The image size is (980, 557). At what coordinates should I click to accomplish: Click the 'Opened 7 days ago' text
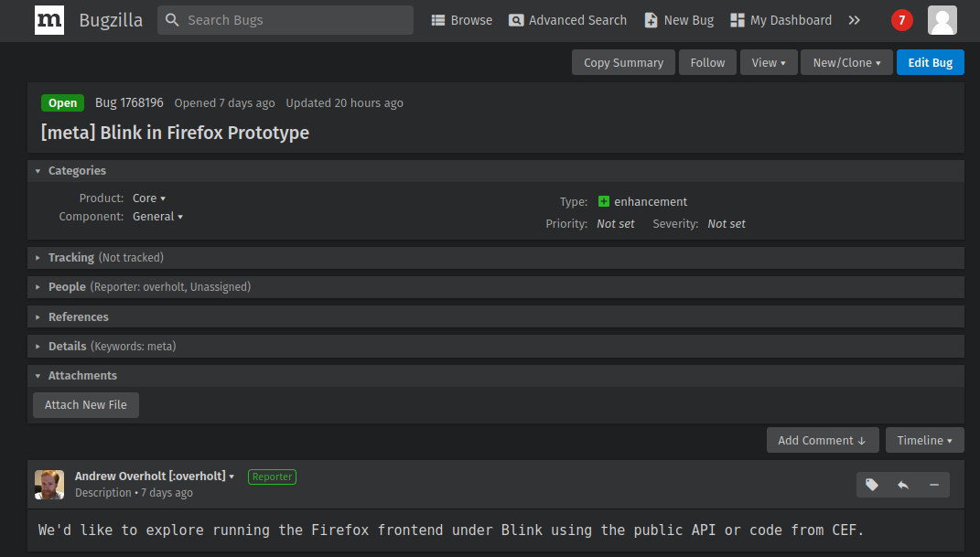pyautogui.click(x=224, y=103)
